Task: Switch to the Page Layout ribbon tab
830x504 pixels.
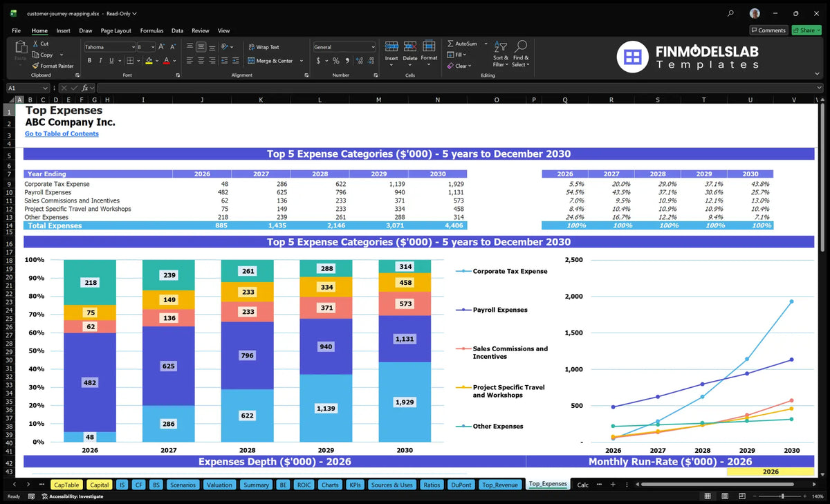Action: pos(116,30)
